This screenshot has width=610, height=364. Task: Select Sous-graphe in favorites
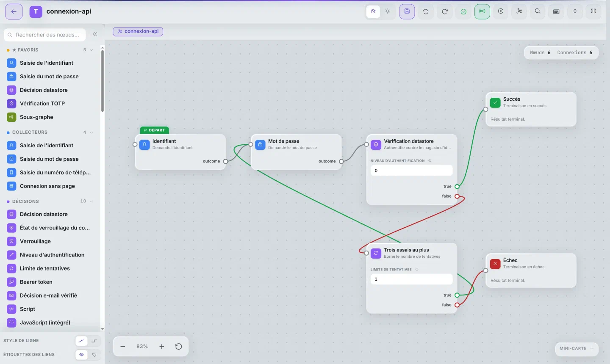coord(50,117)
